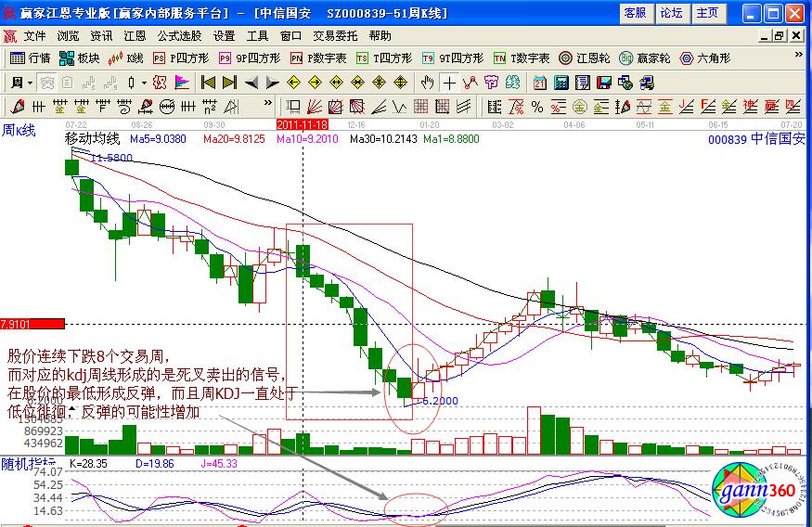Screen dimensions: 812x527
Task: Open the 交易委托 menu
Action: tap(335, 36)
